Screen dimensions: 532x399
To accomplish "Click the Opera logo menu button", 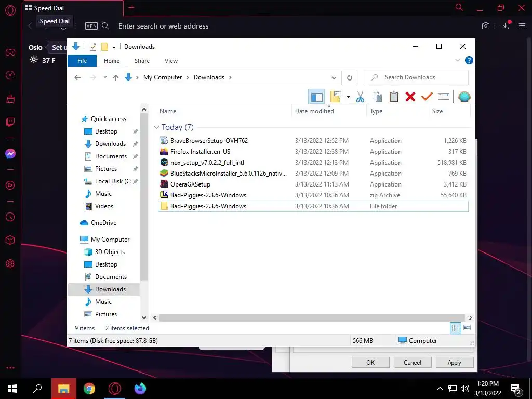I will pyautogui.click(x=10, y=10).
